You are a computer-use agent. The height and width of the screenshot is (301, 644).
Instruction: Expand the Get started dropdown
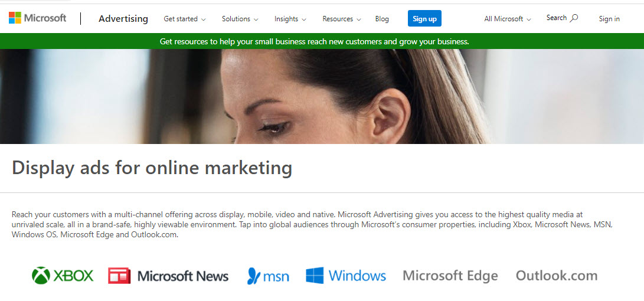185,19
